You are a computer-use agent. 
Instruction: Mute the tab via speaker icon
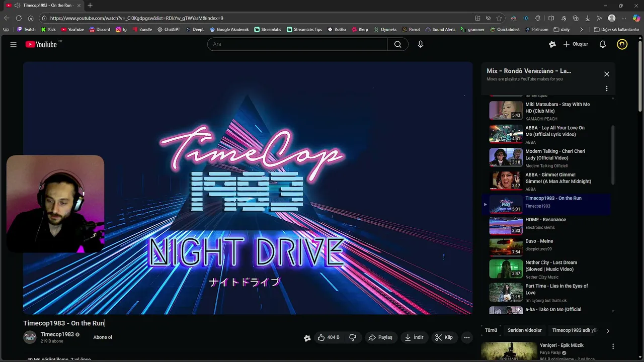click(x=17, y=5)
